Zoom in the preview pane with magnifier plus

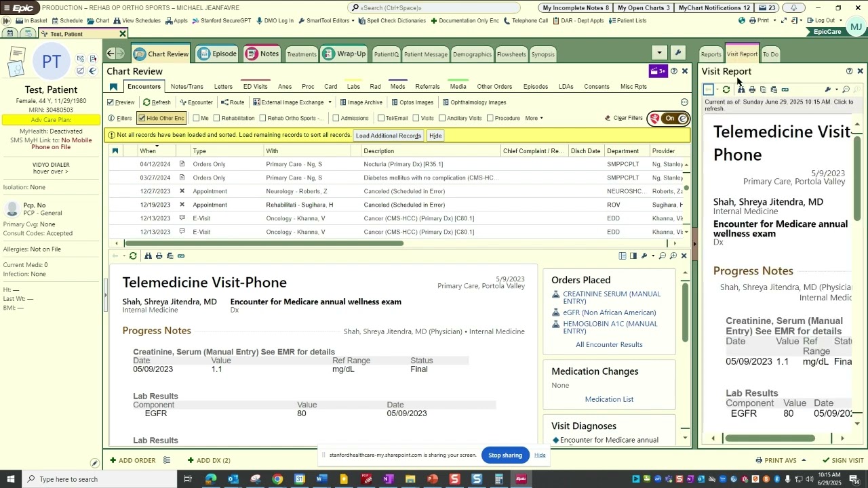click(673, 256)
